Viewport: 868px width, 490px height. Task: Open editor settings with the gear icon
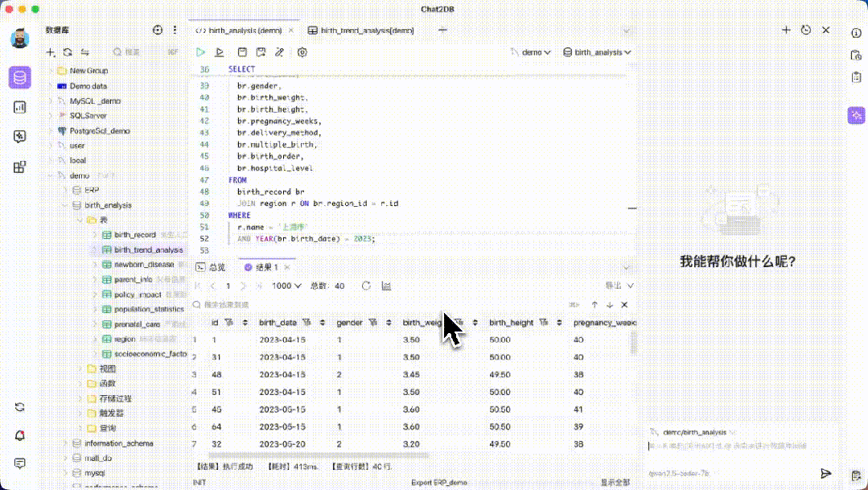click(302, 51)
